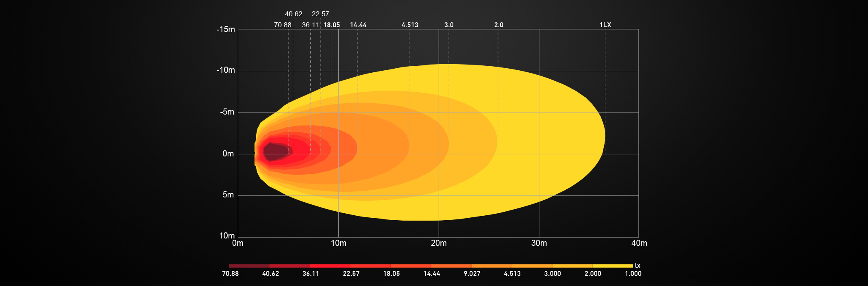The height and width of the screenshot is (286, 868).
Task: Click the 3.0 label above the chart
Action: click(449, 25)
